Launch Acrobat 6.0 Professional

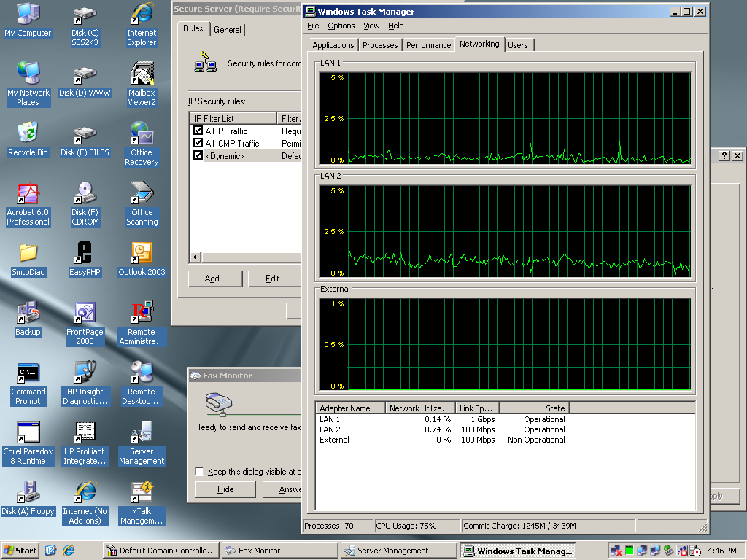[x=28, y=204]
